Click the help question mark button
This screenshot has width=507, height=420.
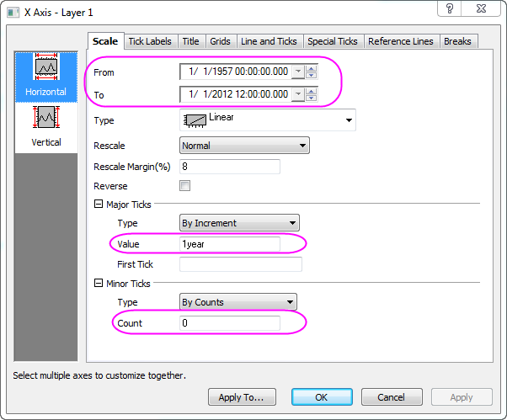click(x=451, y=8)
